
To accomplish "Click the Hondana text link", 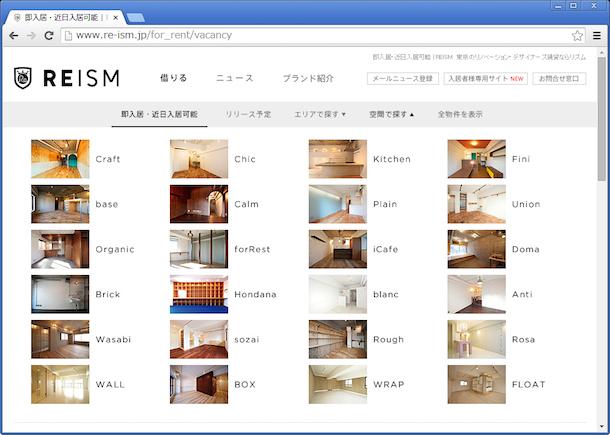I will [x=255, y=295].
